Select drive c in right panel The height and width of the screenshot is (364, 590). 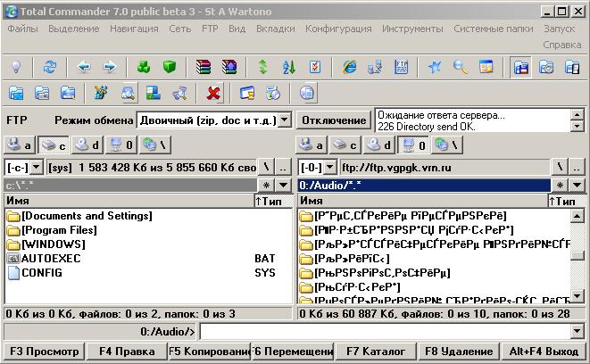345,145
